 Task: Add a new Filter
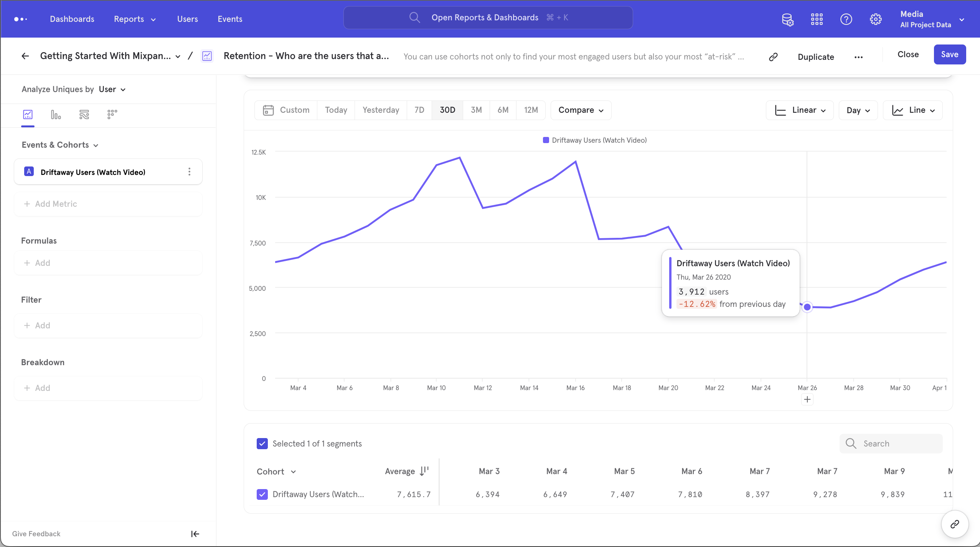(x=108, y=325)
